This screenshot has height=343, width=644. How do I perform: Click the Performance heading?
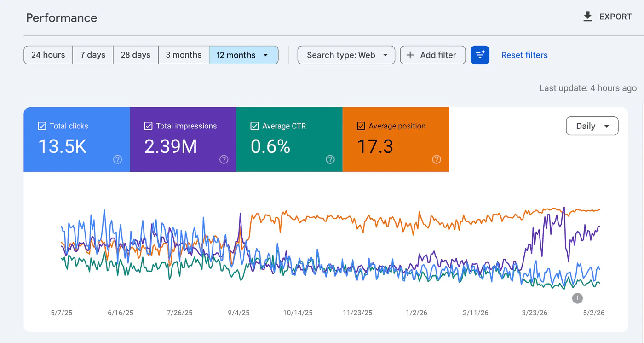[62, 18]
